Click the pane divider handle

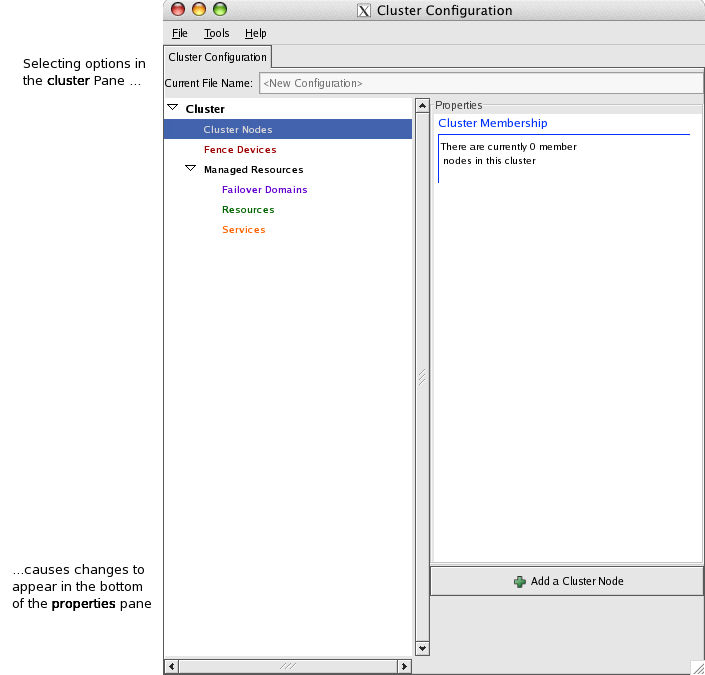pyautogui.click(x=422, y=377)
